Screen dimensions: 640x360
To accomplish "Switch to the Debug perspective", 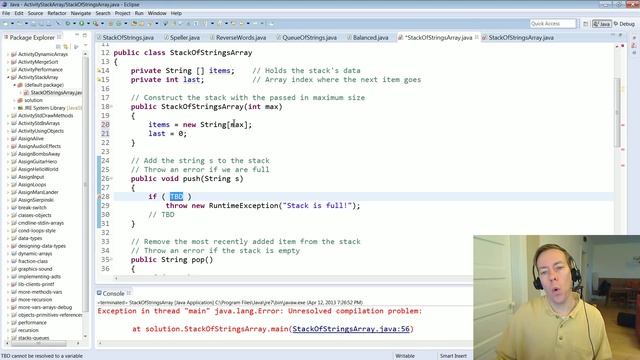I will click(624, 24).
